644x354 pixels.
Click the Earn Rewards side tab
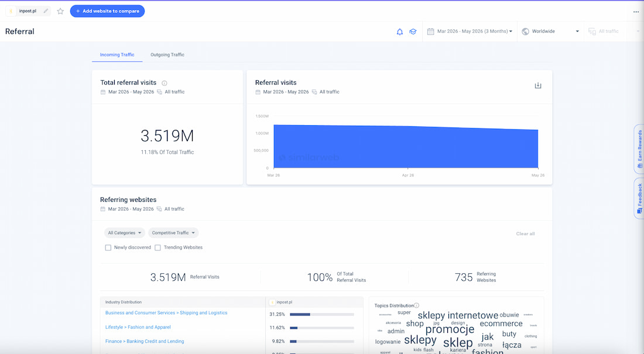pyautogui.click(x=639, y=149)
